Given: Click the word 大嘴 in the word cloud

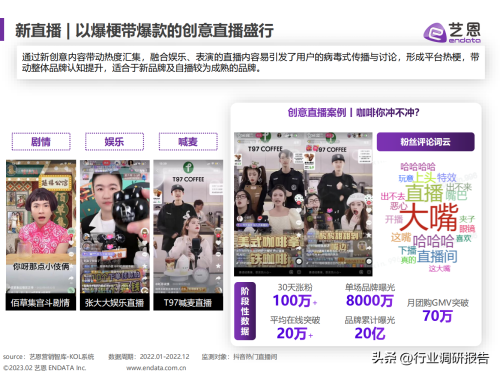Looking at the screenshot, I should tap(429, 217).
